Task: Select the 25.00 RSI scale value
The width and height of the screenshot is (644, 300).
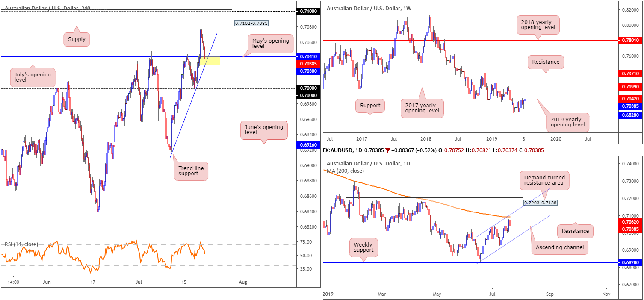Action: (306, 269)
